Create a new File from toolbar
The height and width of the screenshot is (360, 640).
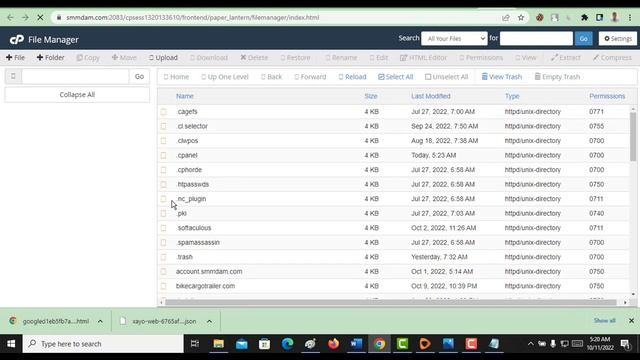(x=15, y=58)
